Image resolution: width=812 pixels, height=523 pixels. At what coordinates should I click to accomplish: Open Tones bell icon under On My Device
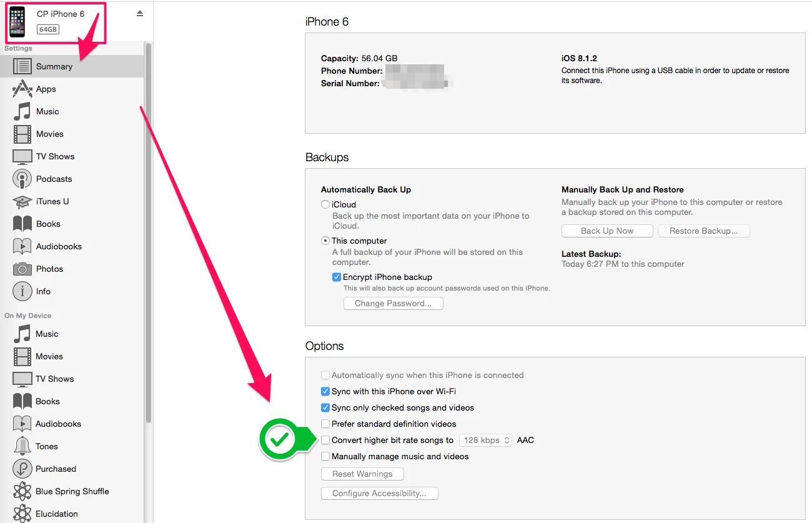tap(22, 446)
